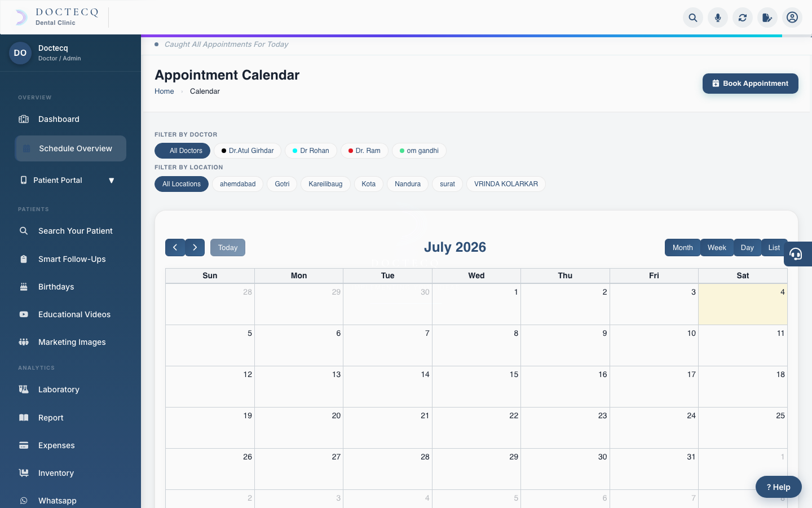Open Search Your Patient
Viewport: 812px width, 508px height.
point(70,231)
